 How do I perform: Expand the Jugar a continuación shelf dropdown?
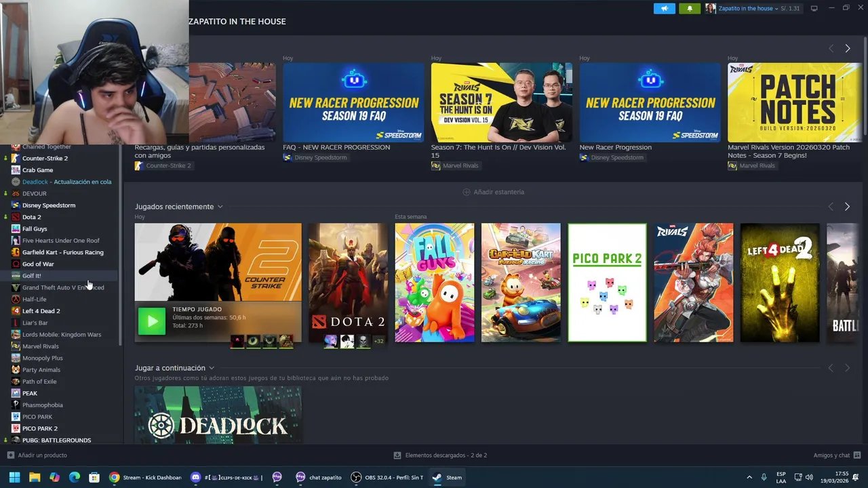coord(212,368)
